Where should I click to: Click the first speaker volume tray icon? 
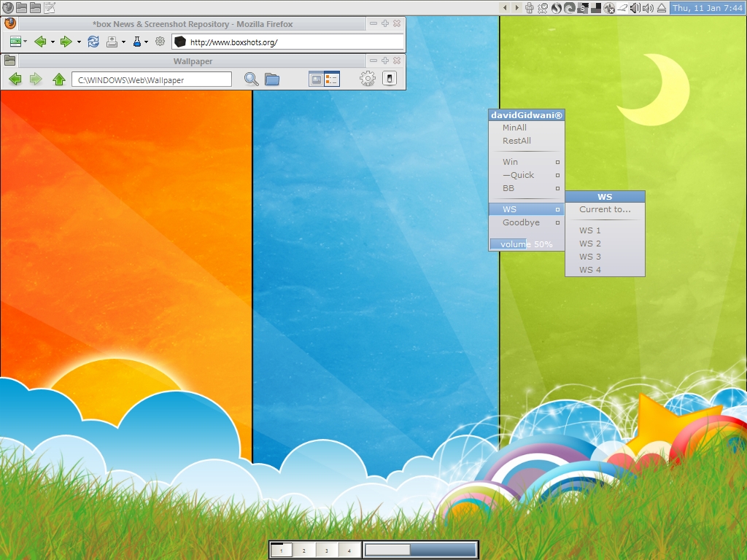[x=635, y=7]
